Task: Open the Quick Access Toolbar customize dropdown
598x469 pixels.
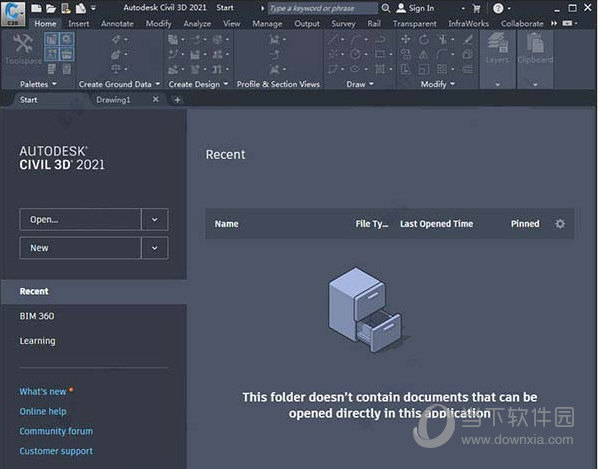Action: 93,8
